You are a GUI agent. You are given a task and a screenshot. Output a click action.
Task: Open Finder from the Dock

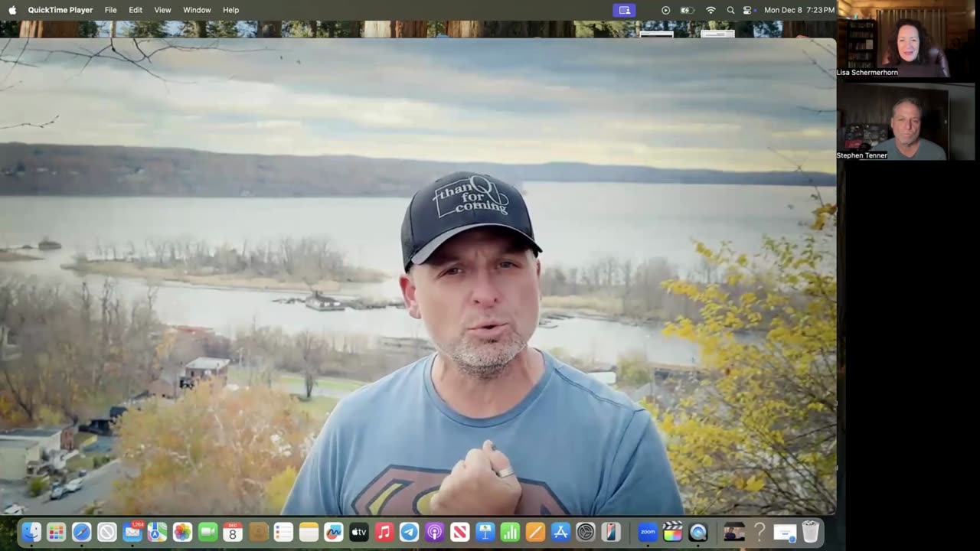pyautogui.click(x=31, y=532)
